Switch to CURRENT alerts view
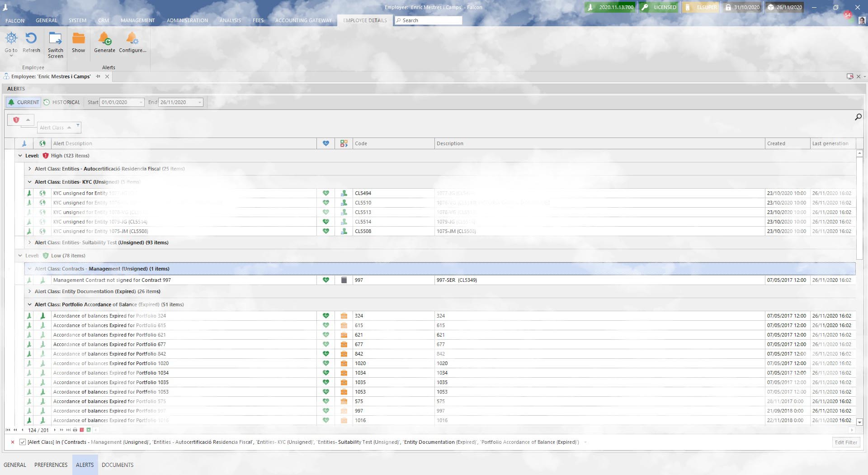868x475 pixels. pyautogui.click(x=24, y=102)
